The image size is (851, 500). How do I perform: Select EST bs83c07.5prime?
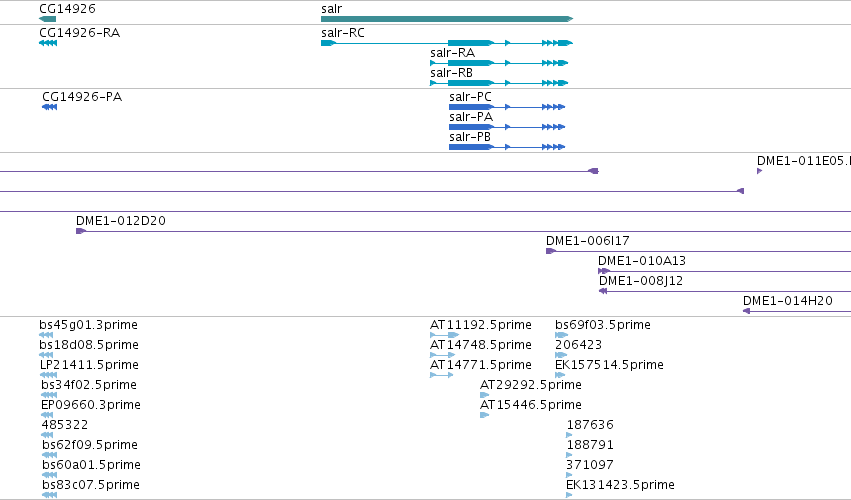(91, 485)
